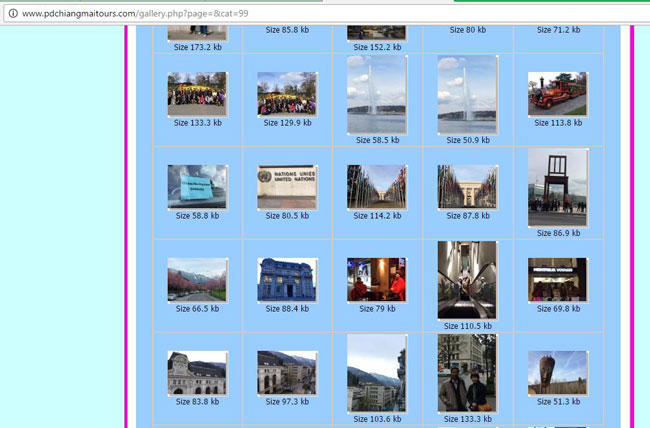The image size is (650, 428).
Task: Open the 133.3 kb group photo thumbnail
Action: click(197, 94)
